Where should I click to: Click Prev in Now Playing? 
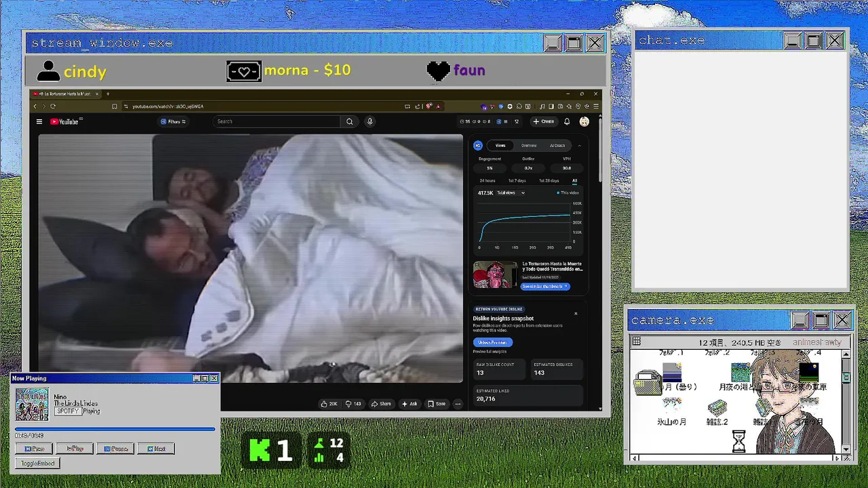pos(35,449)
